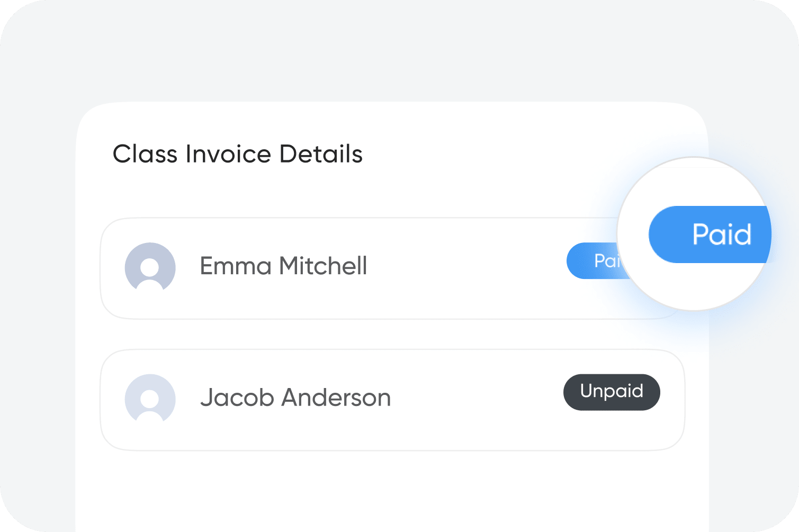Click the enlarged Paid badge in the magnifier
Image resolution: width=799 pixels, height=532 pixels.
pyautogui.click(x=710, y=235)
